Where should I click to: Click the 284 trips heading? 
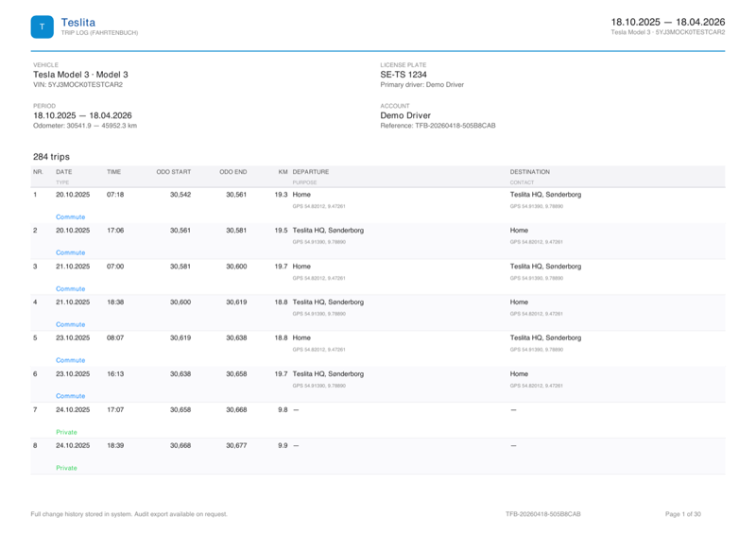click(51, 156)
